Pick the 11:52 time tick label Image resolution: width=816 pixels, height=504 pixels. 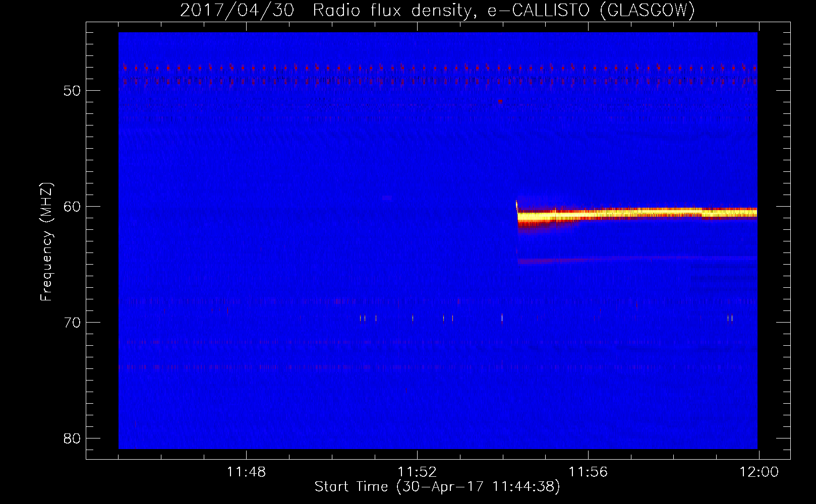(417, 472)
